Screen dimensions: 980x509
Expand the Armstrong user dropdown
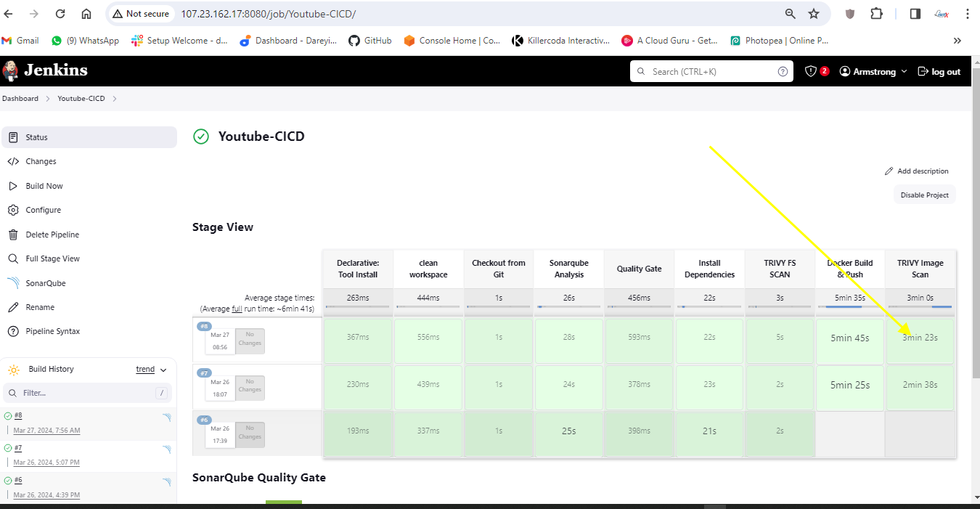[904, 71]
